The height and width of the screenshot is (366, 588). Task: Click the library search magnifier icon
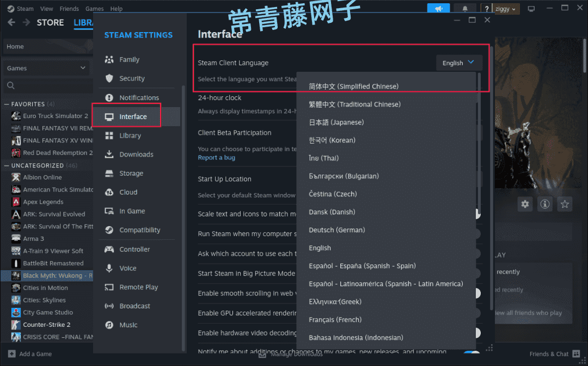click(11, 85)
